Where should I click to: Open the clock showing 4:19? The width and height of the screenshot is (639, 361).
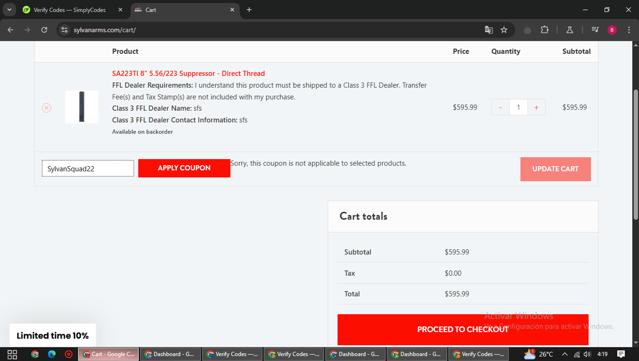tap(603, 354)
